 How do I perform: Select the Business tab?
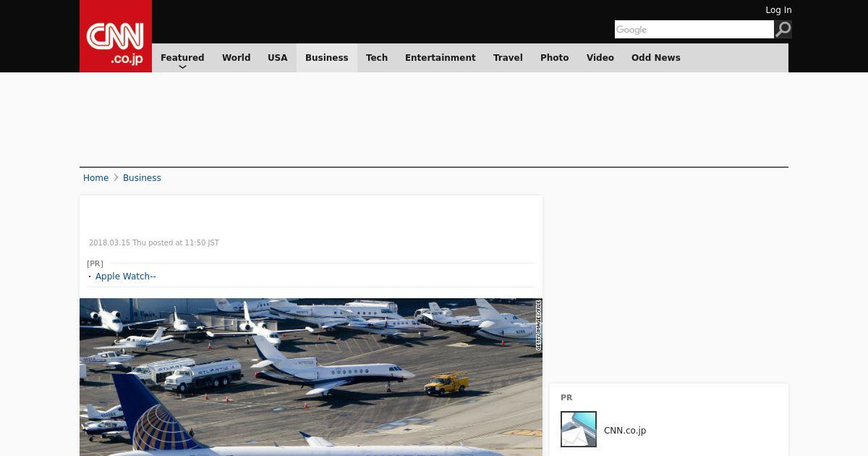coord(327,58)
